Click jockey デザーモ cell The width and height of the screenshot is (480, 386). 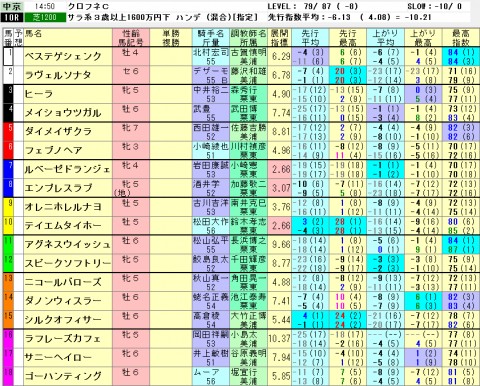[211, 75]
